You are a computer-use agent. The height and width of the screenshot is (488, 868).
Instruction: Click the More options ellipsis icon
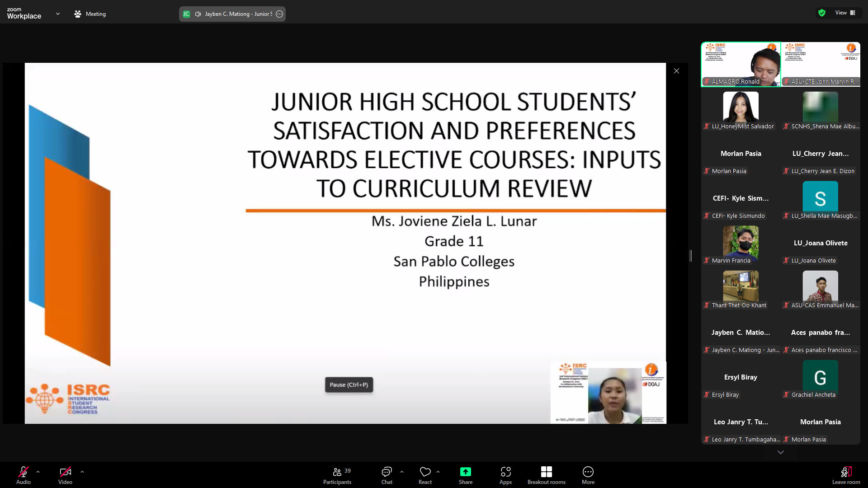pos(588,472)
